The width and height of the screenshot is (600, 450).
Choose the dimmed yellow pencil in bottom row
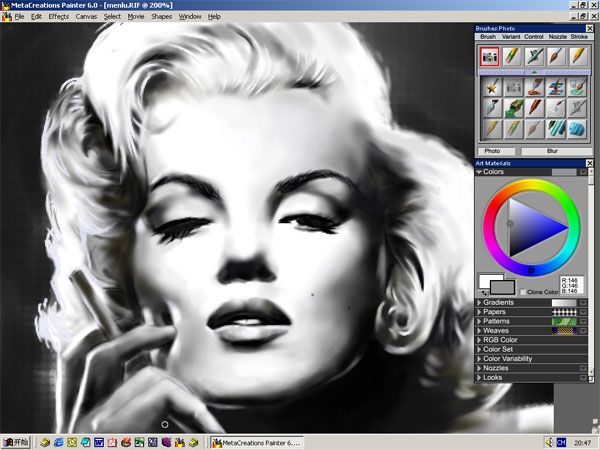[x=492, y=129]
